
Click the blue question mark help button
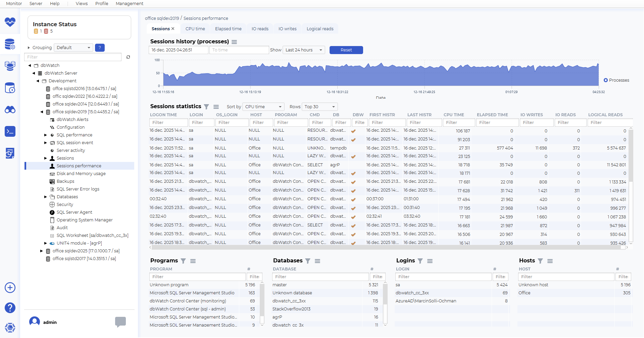click(100, 48)
